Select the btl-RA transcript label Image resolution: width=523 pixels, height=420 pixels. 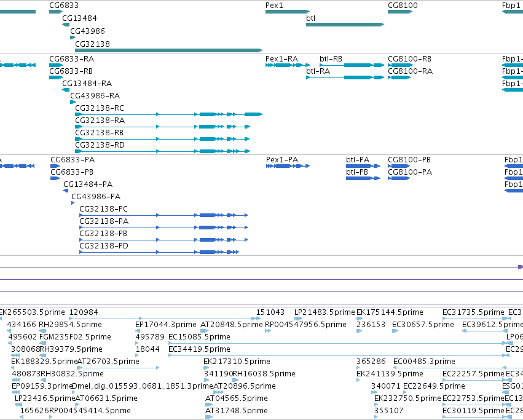(x=318, y=71)
